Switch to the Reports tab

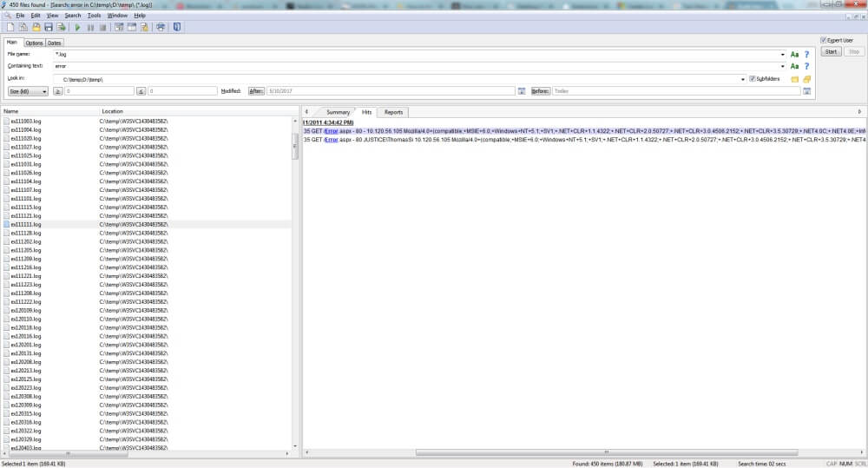pos(393,112)
